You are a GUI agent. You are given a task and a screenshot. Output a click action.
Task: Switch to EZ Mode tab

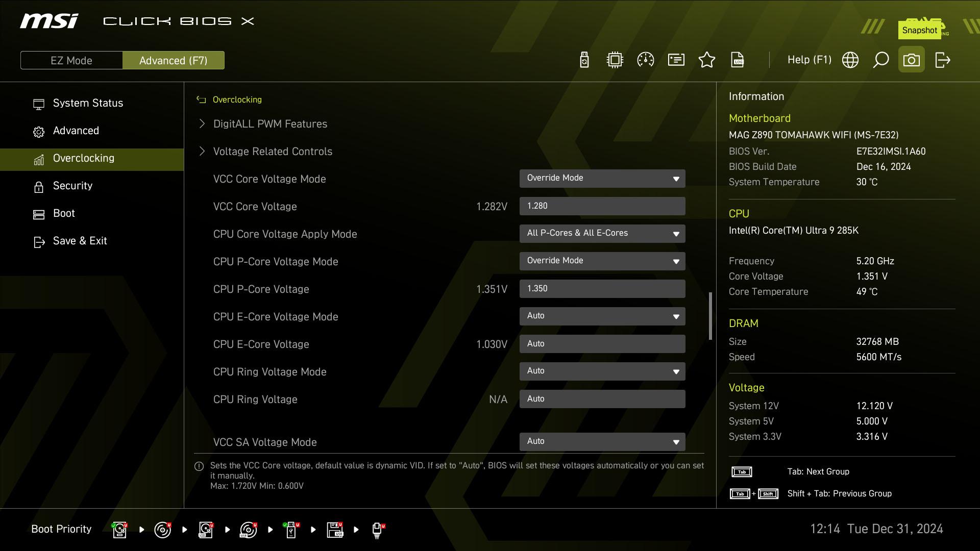coord(71,60)
